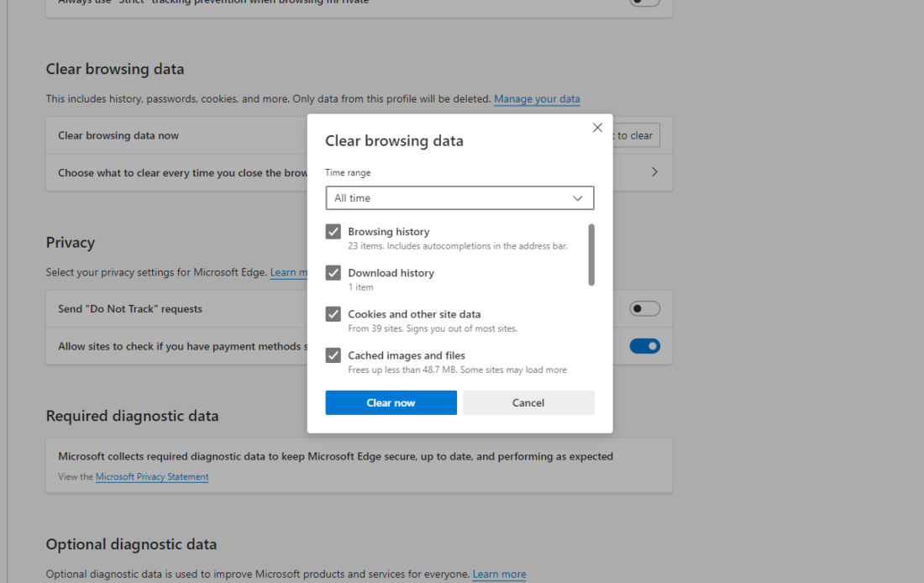Open Learn more about optional diagnostic data
The image size is (924, 583).
click(499, 574)
